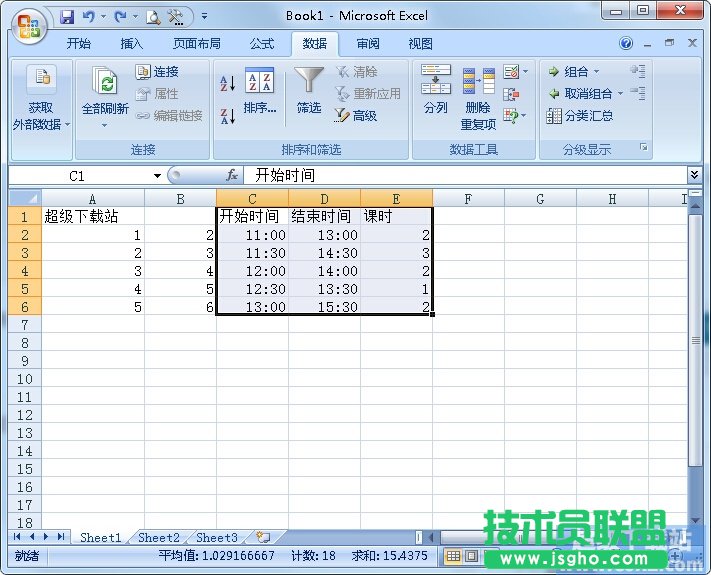This screenshot has width=711, height=575.
Task: Switch to the 视图 (View) tab
Action: (420, 44)
